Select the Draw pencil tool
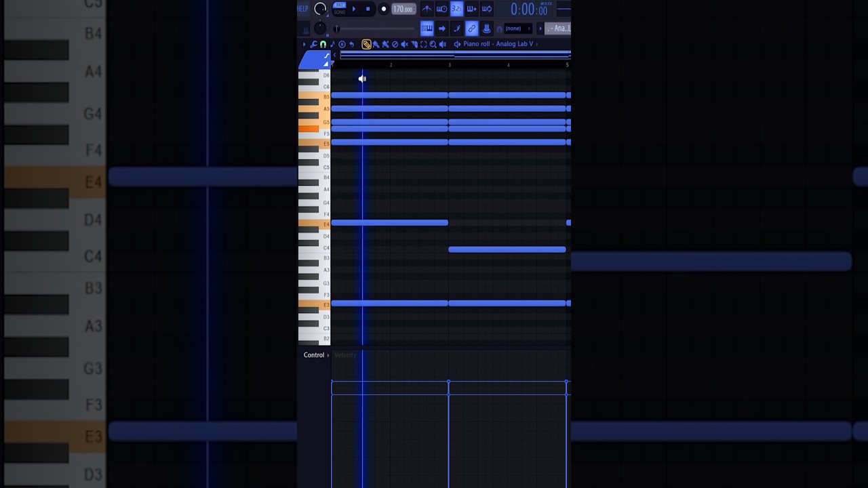Image resolution: width=868 pixels, height=488 pixels. point(366,44)
